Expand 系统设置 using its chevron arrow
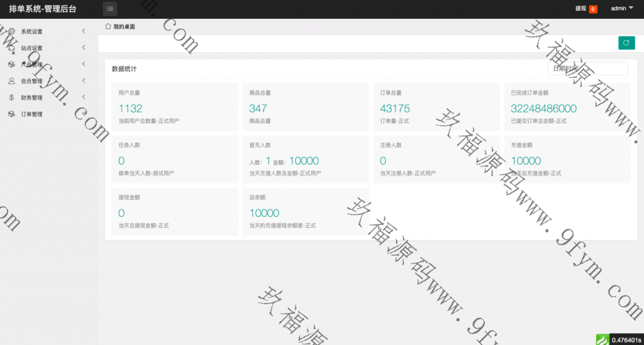 point(84,31)
